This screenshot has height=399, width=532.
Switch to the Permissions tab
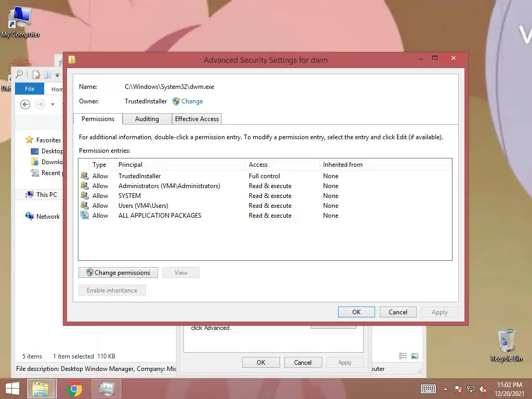98,119
